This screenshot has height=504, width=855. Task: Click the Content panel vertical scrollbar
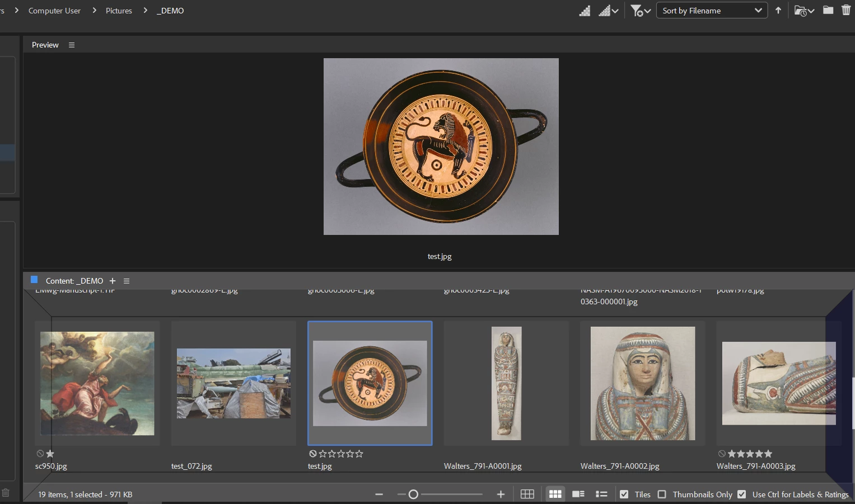(853, 403)
